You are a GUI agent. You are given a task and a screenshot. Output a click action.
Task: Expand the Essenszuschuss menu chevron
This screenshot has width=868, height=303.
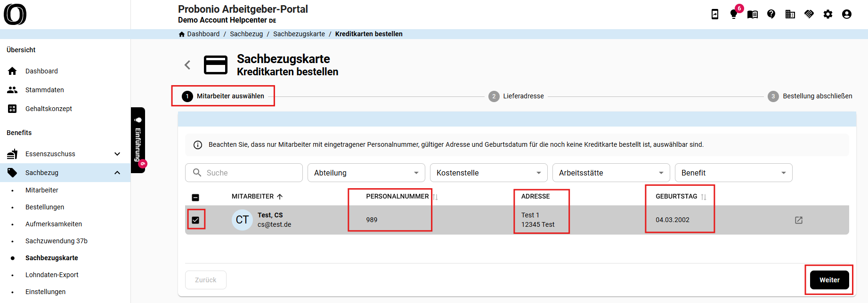[117, 154]
